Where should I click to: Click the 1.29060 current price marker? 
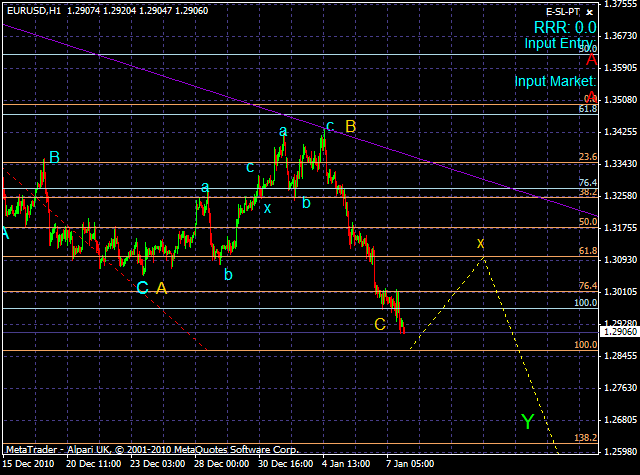pos(620,332)
